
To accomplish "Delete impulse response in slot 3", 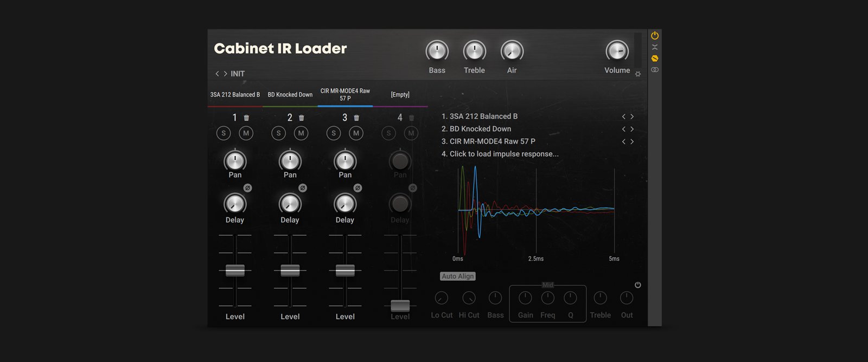I will [x=356, y=118].
